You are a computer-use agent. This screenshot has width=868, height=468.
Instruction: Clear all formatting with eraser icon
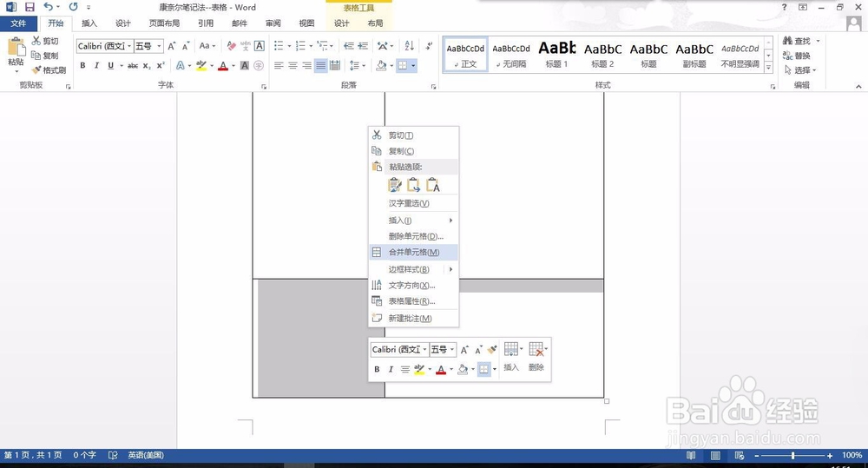[232, 46]
